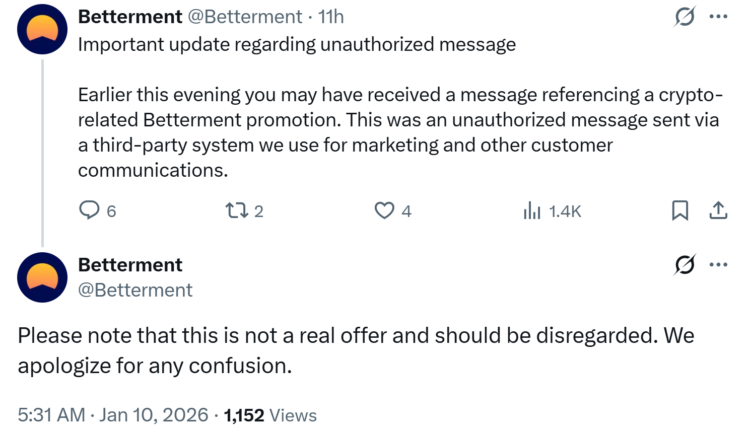
Task: Like the first Betterment tweet
Action: [x=384, y=210]
